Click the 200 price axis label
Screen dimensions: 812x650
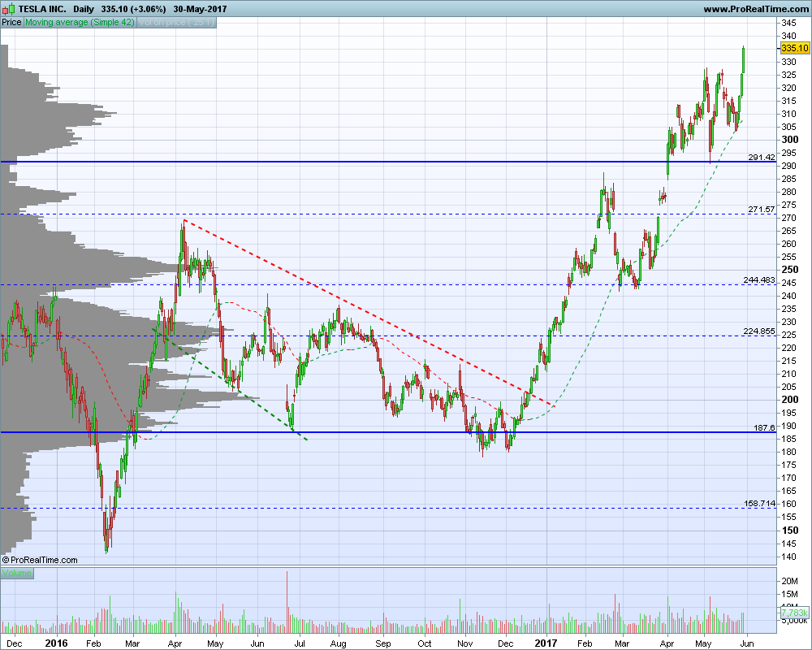790,400
